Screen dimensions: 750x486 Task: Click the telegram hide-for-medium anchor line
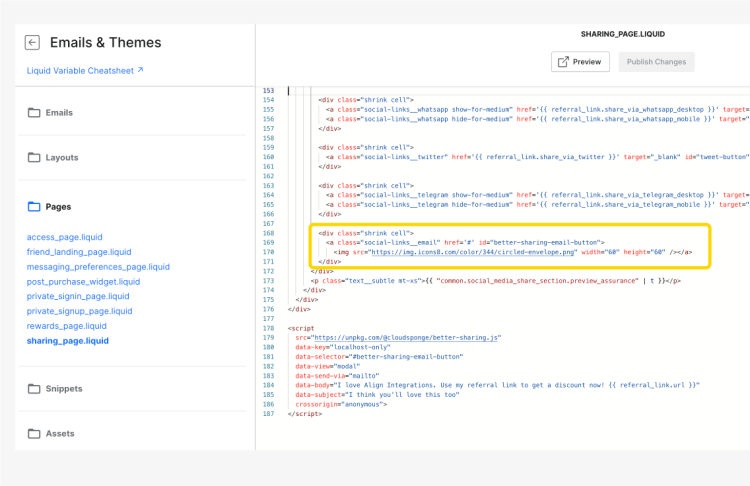click(x=538, y=205)
